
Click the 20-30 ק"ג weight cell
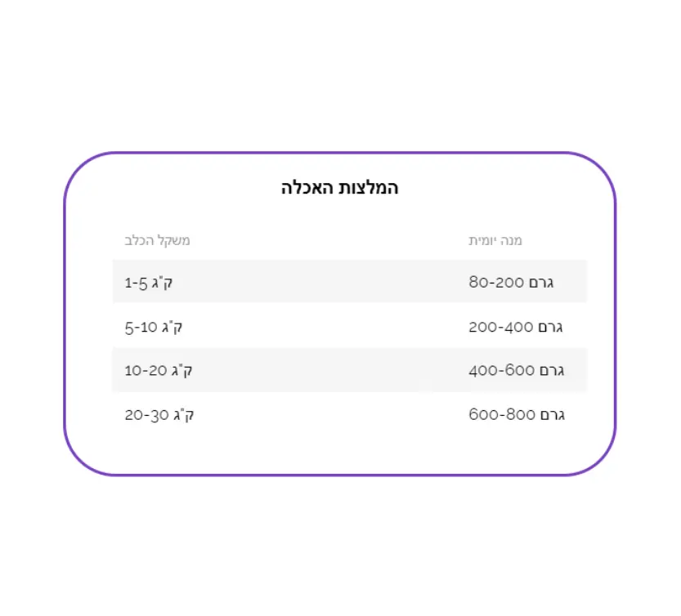pos(159,414)
